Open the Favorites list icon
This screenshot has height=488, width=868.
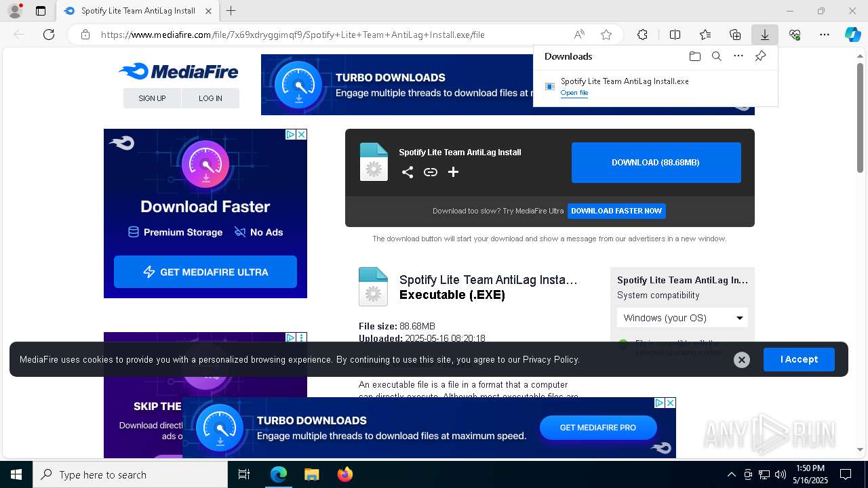pos(705,35)
